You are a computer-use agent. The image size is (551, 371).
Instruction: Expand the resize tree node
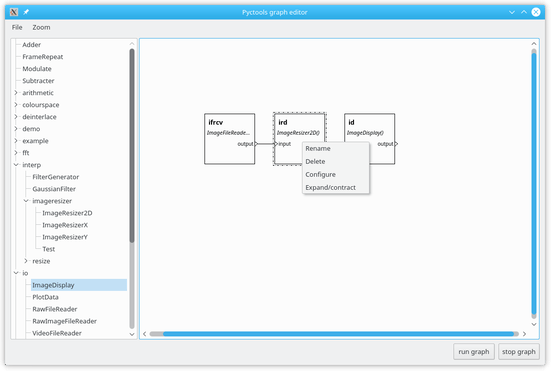(26, 261)
